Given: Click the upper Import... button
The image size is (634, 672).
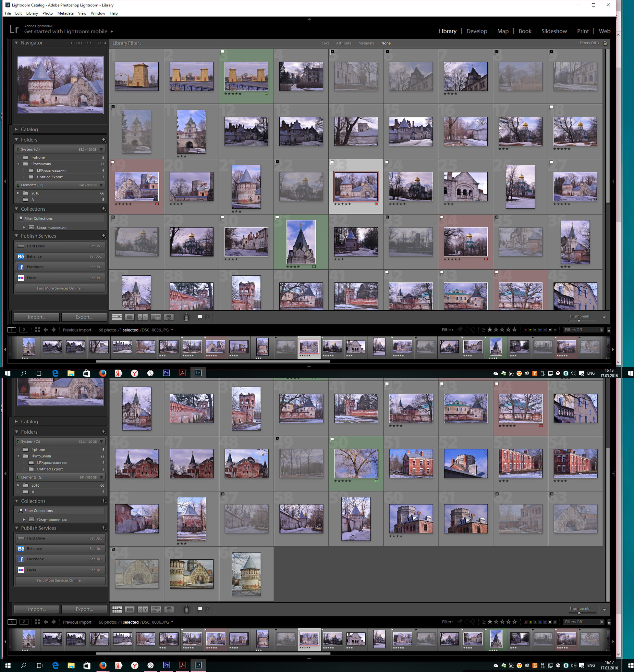Looking at the screenshot, I should click(36, 317).
